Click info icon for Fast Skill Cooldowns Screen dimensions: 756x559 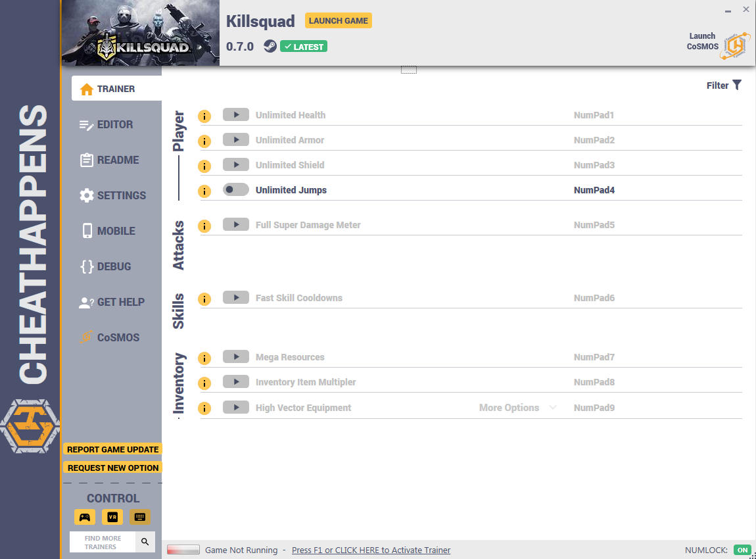coord(204,299)
